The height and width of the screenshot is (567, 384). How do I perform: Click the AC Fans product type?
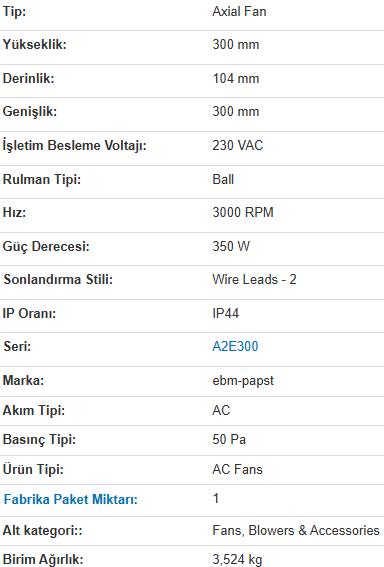click(x=238, y=469)
